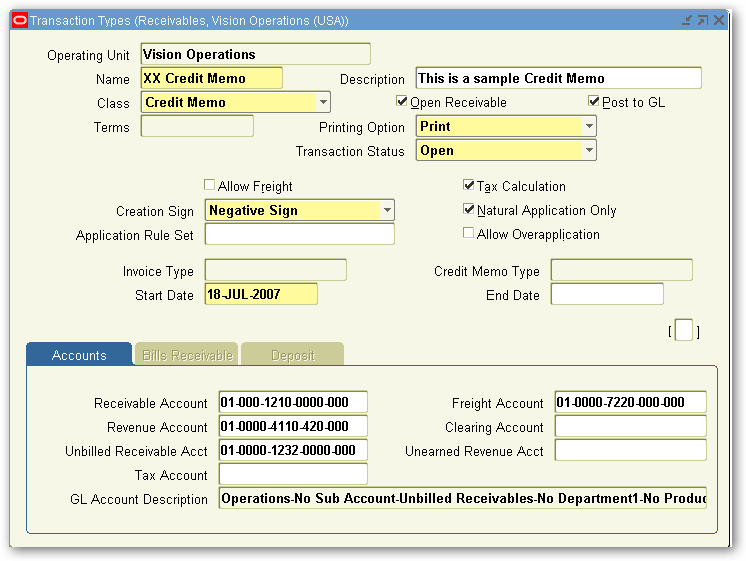Click the Oracle logo icon in title bar
The image size is (746, 561).
click(20, 20)
